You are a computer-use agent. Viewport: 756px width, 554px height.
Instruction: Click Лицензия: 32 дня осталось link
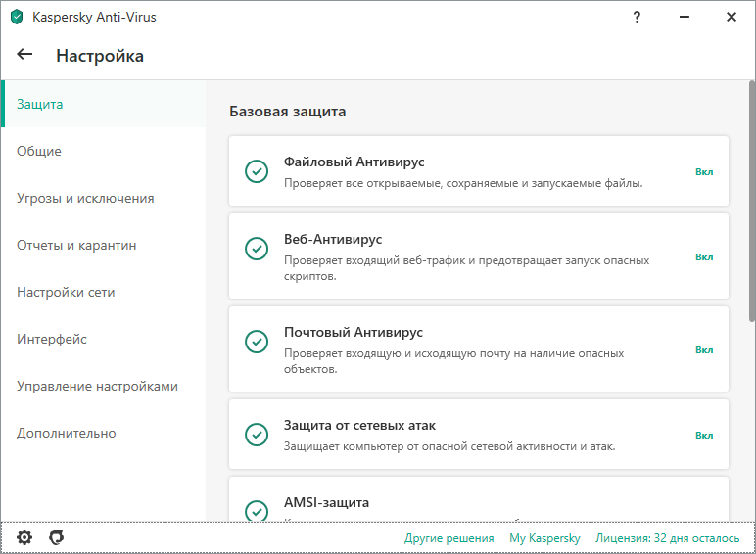tap(668, 538)
